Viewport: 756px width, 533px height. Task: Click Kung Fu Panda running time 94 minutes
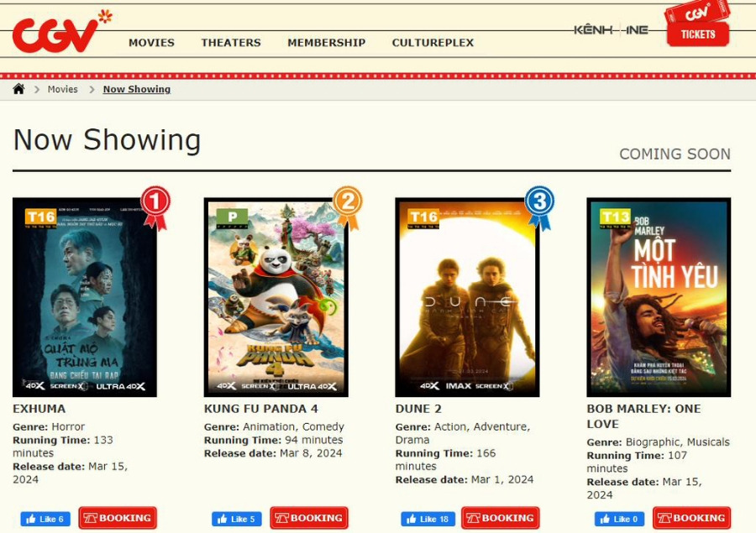coord(314,440)
